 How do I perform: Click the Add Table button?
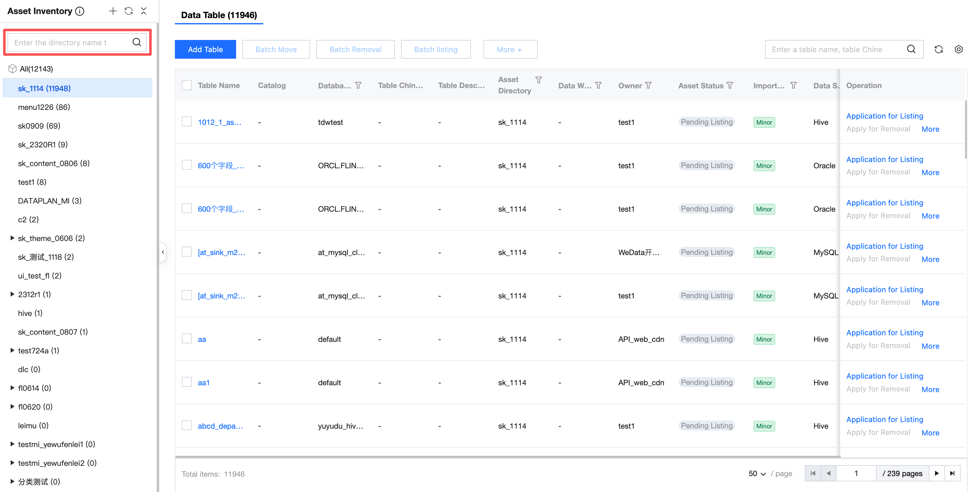pyautogui.click(x=205, y=49)
